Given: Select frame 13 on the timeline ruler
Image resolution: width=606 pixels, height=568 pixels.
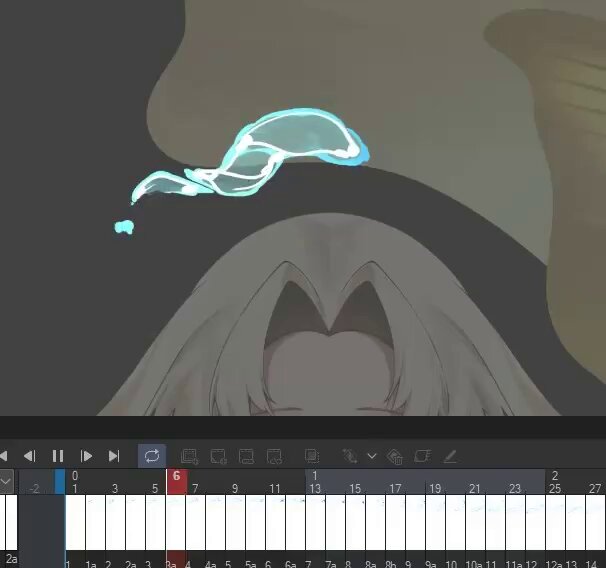Looking at the screenshot, I should pyautogui.click(x=315, y=489).
